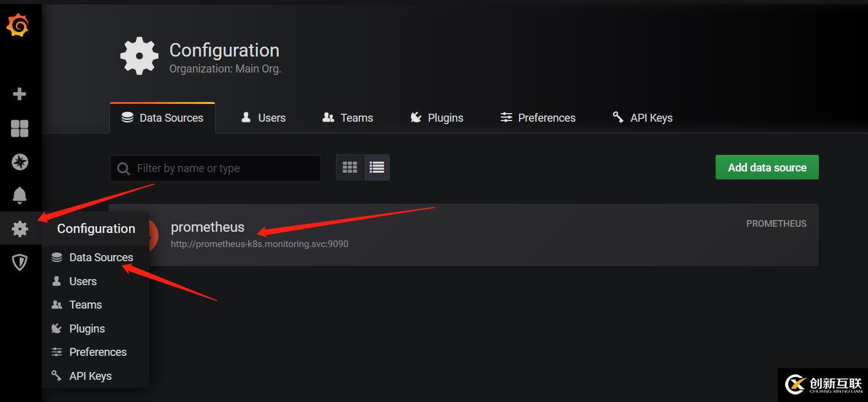Click the Configuration gear in the sidebar

[20, 229]
